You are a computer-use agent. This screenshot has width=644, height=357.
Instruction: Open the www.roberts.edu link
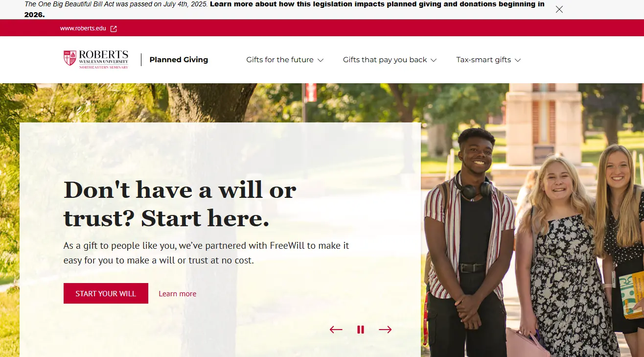pyautogui.click(x=83, y=28)
